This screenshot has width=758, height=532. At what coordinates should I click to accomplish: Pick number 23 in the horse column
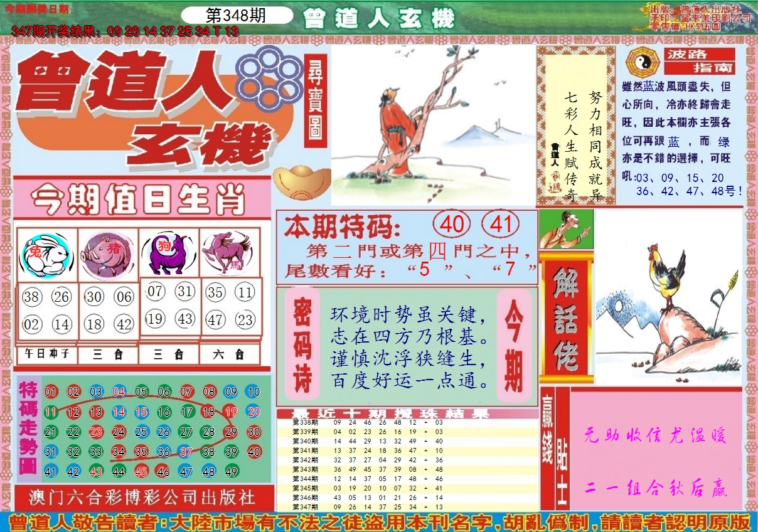point(245,319)
